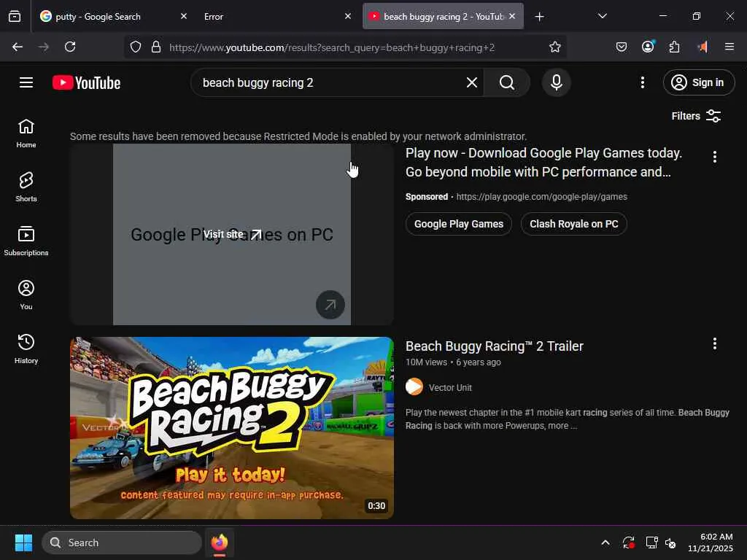Click the tracking protection shield icon
747x560 pixels.
[x=136, y=47]
